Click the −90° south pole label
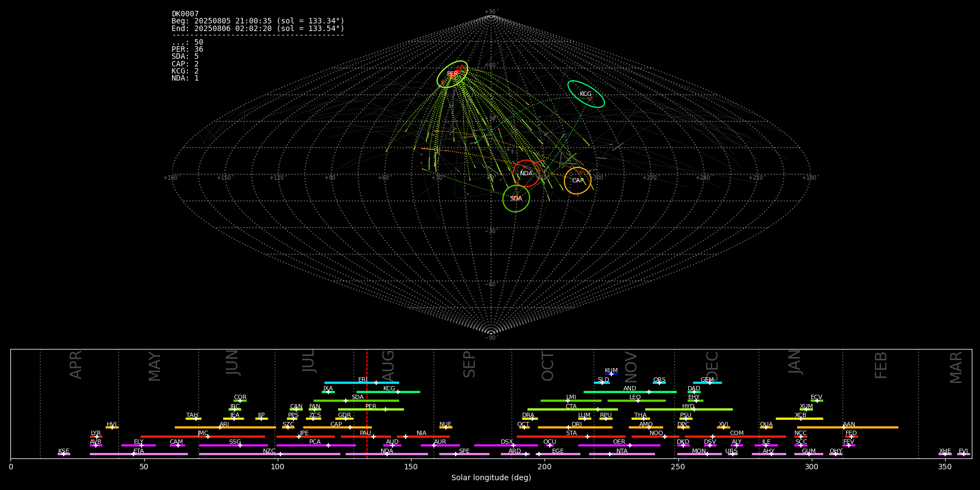The image size is (980, 490). 491,338
